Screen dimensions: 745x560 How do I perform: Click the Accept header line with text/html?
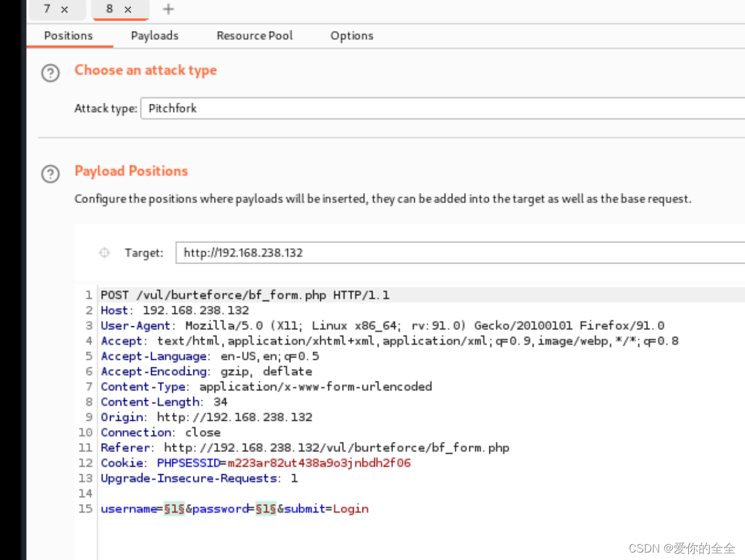click(390, 341)
